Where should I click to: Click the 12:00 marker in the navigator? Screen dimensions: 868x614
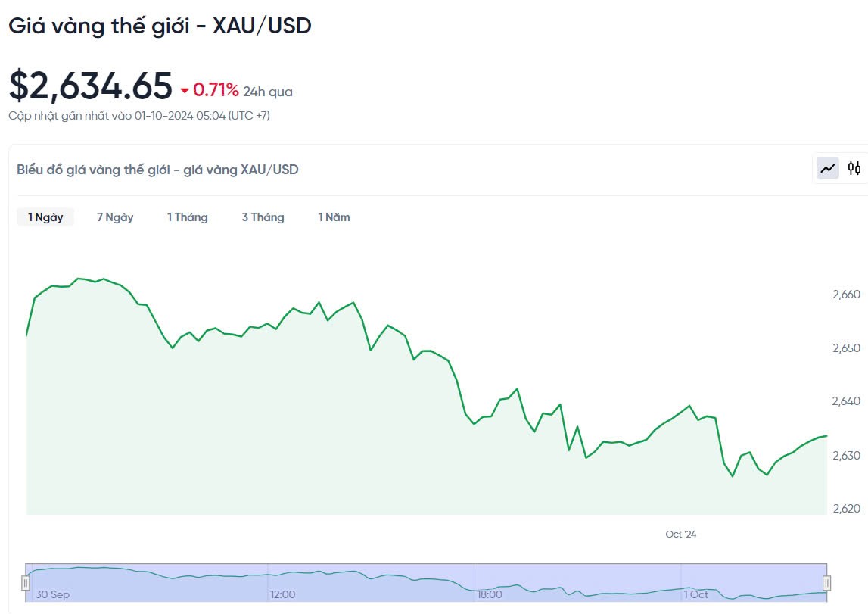click(x=282, y=594)
